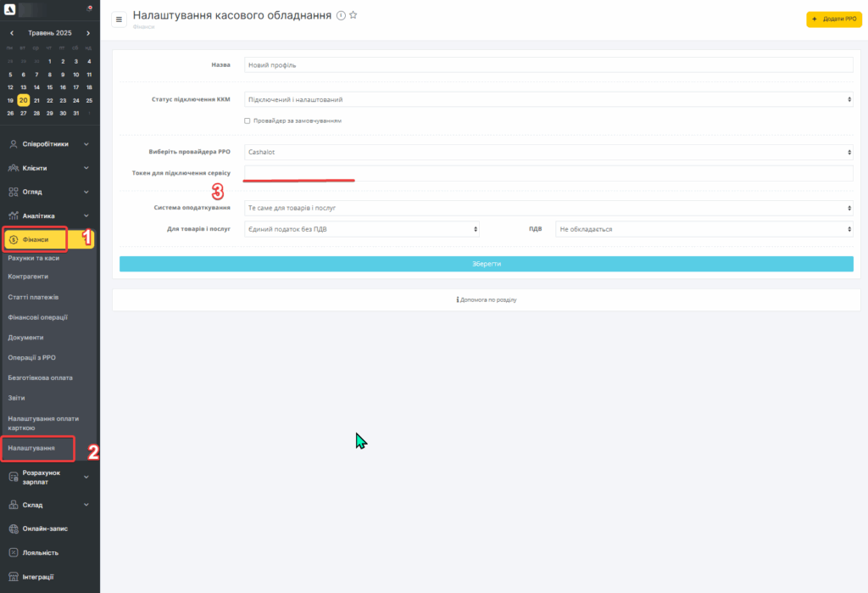Go to next month in calendar
Viewport: 868px width, 593px height.
88,33
